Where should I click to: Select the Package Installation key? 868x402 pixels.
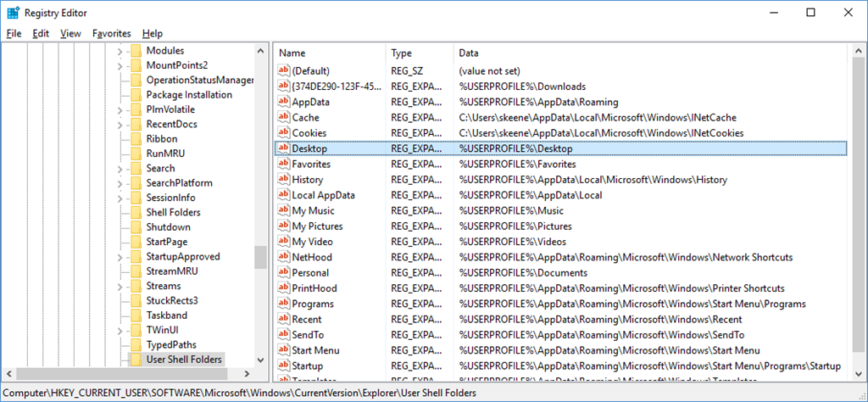[x=189, y=95]
